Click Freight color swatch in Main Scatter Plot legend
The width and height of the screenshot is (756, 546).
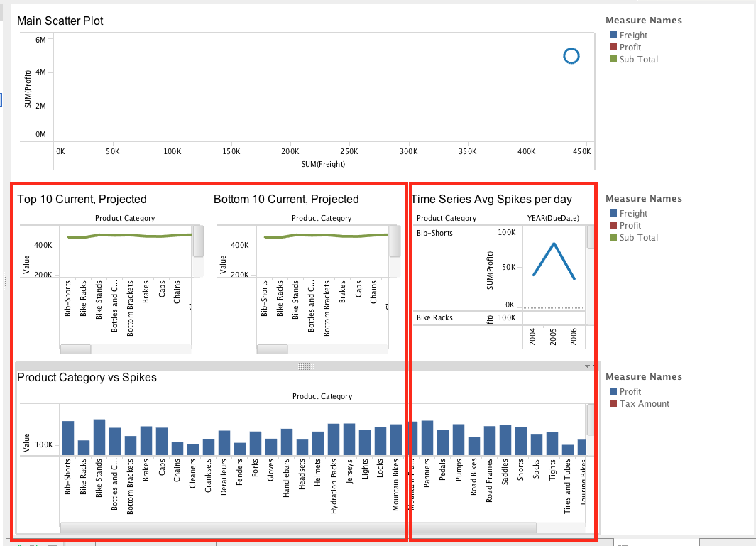pos(613,35)
